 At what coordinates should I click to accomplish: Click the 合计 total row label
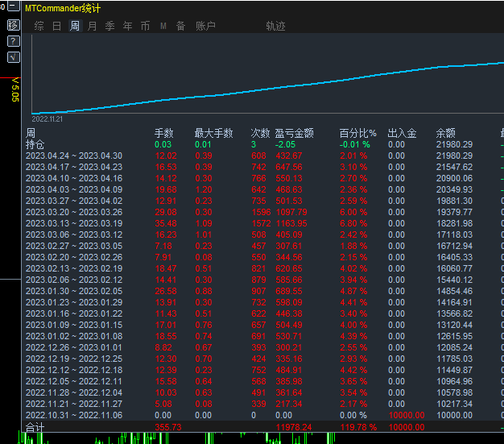click(x=35, y=428)
